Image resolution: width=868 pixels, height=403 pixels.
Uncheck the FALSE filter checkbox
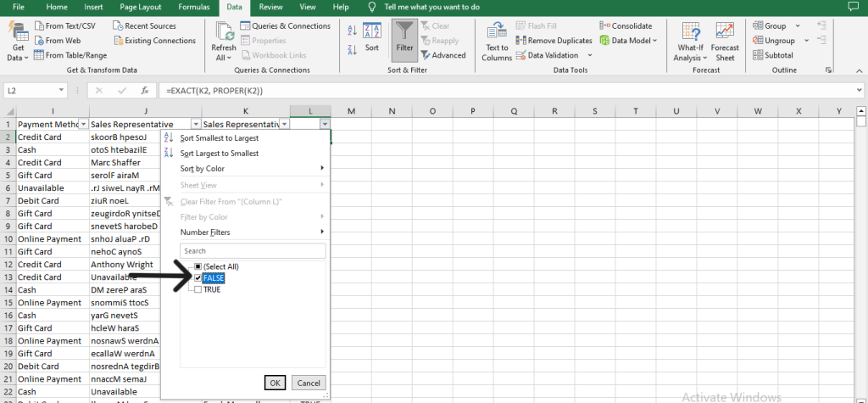(198, 277)
